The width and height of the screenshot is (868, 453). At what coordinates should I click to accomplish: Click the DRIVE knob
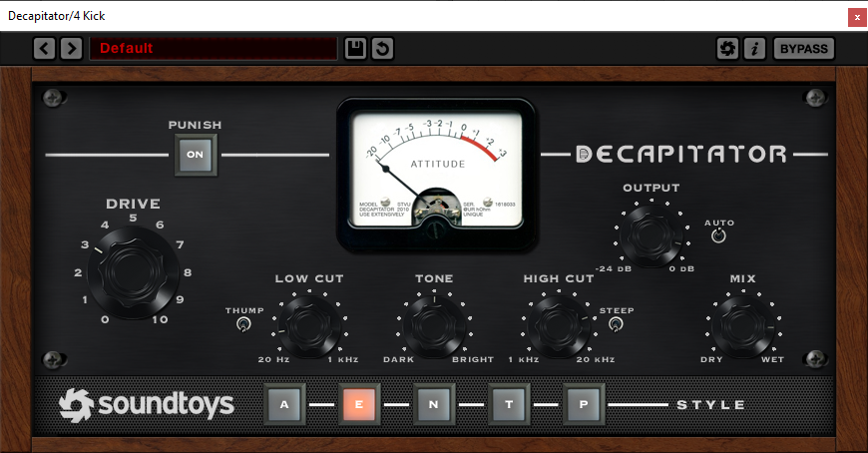(133, 272)
